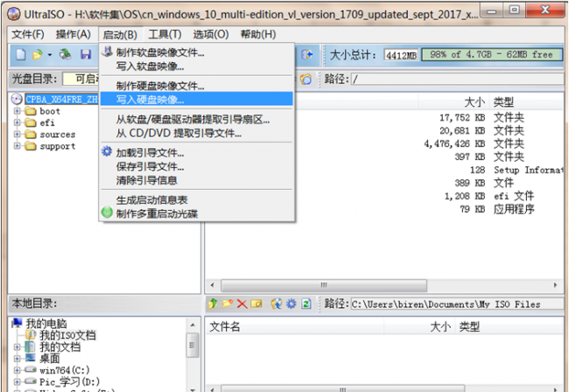Click the local New Folder icon

pos(228,303)
